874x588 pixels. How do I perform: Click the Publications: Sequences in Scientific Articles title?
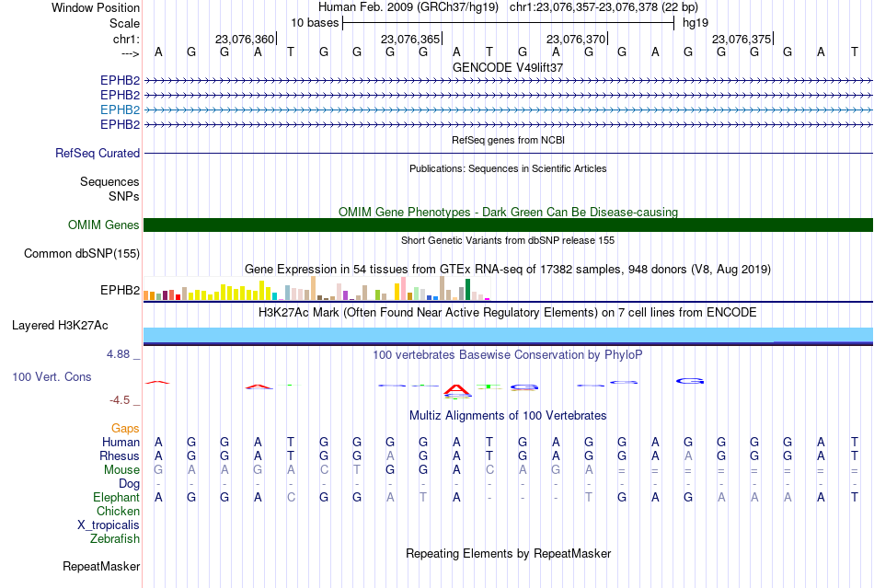[508, 168]
